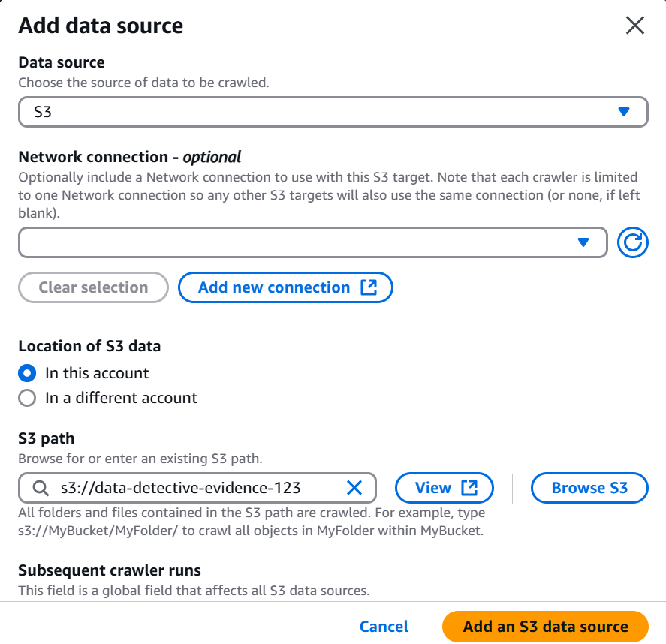The height and width of the screenshot is (644, 666).
Task: Choose the In a different account option
Action: point(27,399)
